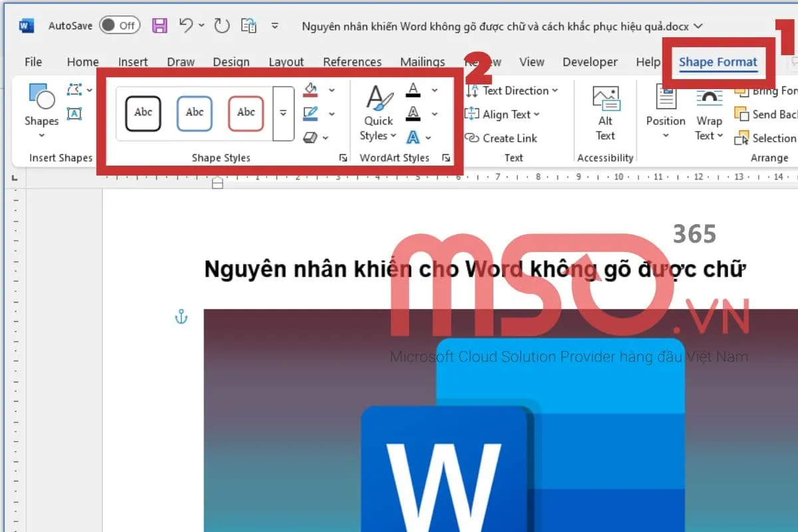The image size is (798, 532).
Task: Expand the Shape Styles gallery with More arrow
Action: pyautogui.click(x=283, y=112)
